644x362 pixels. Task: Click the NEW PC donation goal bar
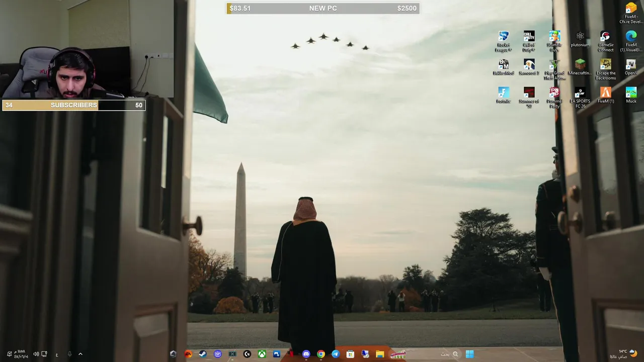(x=323, y=8)
